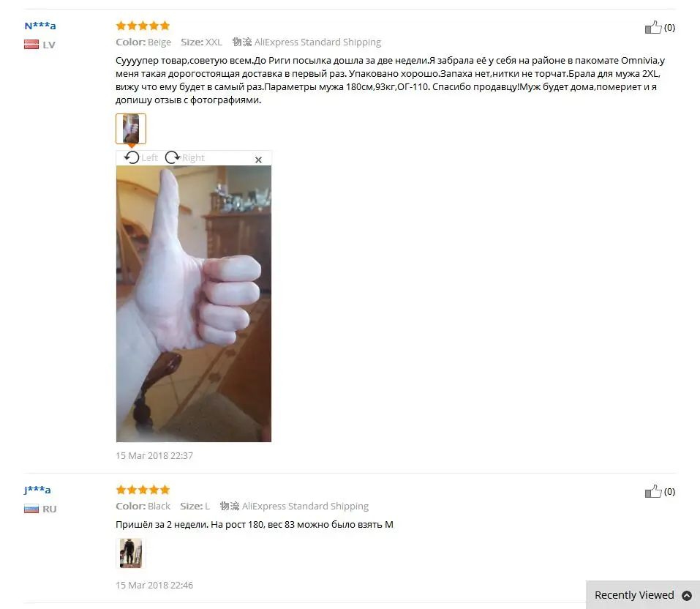Viewport: 700px width, 609px height.
Task: Rotate the photo right
Action: click(x=173, y=157)
